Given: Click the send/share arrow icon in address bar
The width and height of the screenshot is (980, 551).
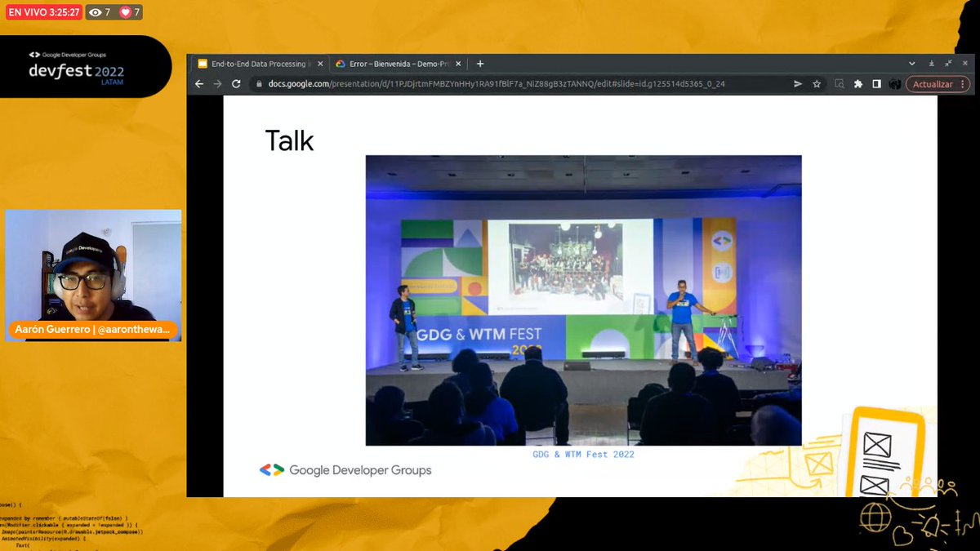Looking at the screenshot, I should (796, 83).
